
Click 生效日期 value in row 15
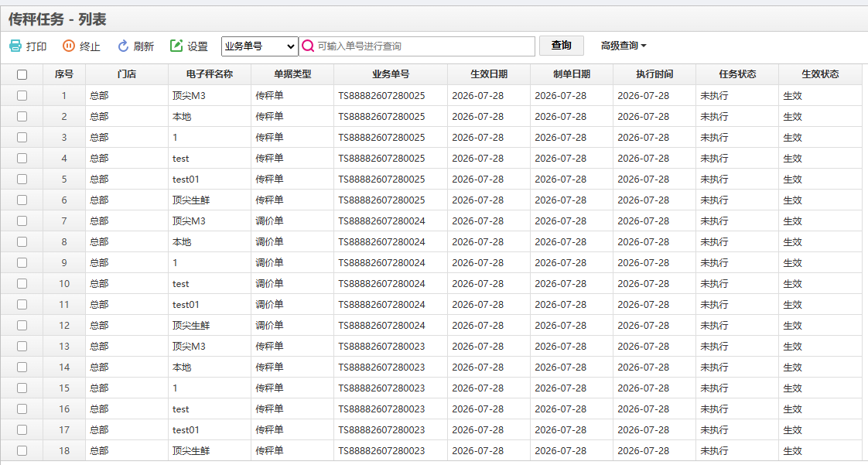coord(478,388)
